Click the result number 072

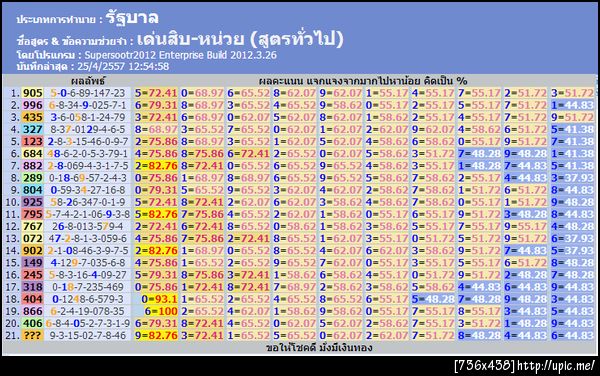click(32, 239)
